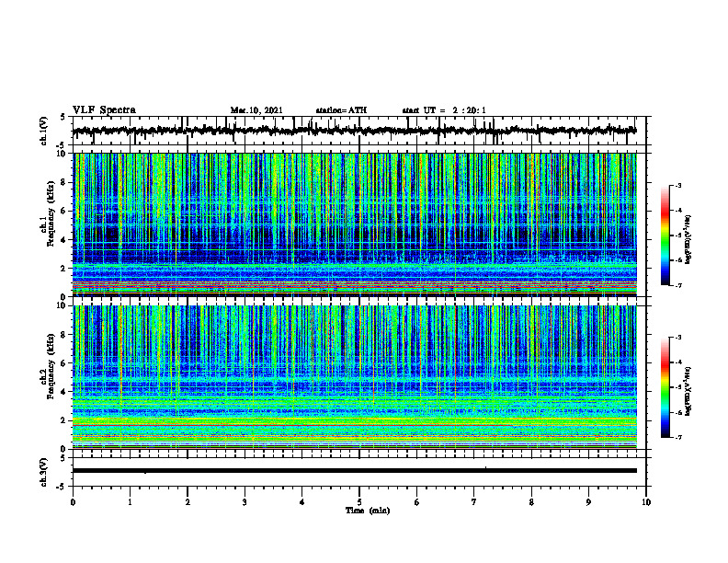Click the "0" minute tick label on time axis
This screenshot has height=563, width=728.
tap(73, 502)
